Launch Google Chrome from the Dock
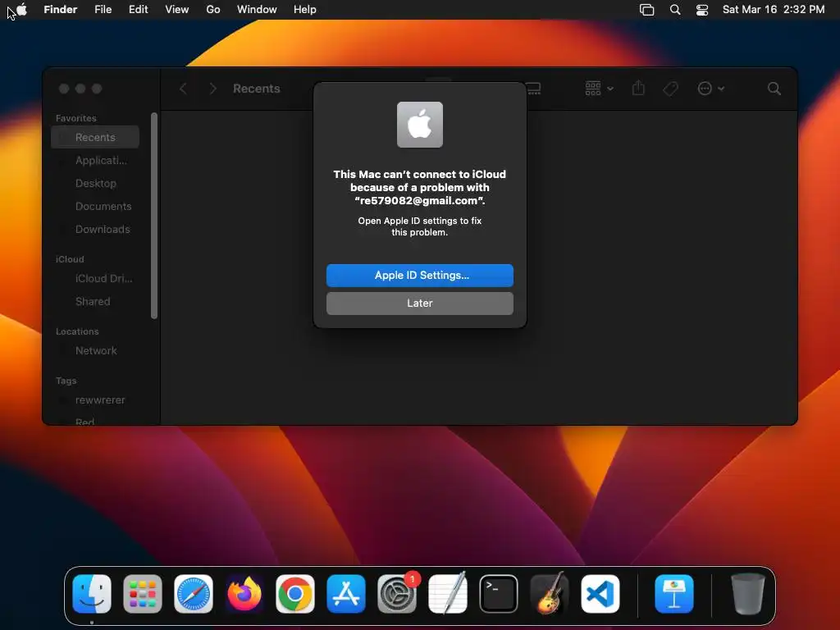Screen dimensions: 840x630 [295, 594]
